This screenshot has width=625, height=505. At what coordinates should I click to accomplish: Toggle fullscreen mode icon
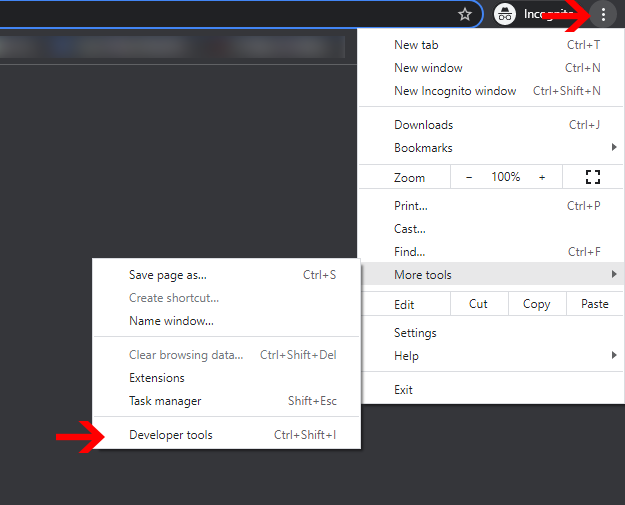(593, 177)
